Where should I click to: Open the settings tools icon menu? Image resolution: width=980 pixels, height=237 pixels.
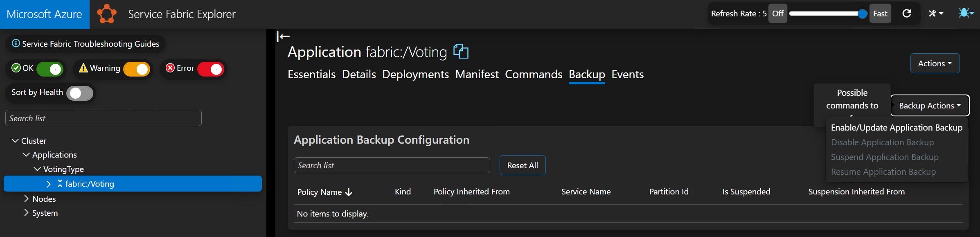tap(935, 14)
